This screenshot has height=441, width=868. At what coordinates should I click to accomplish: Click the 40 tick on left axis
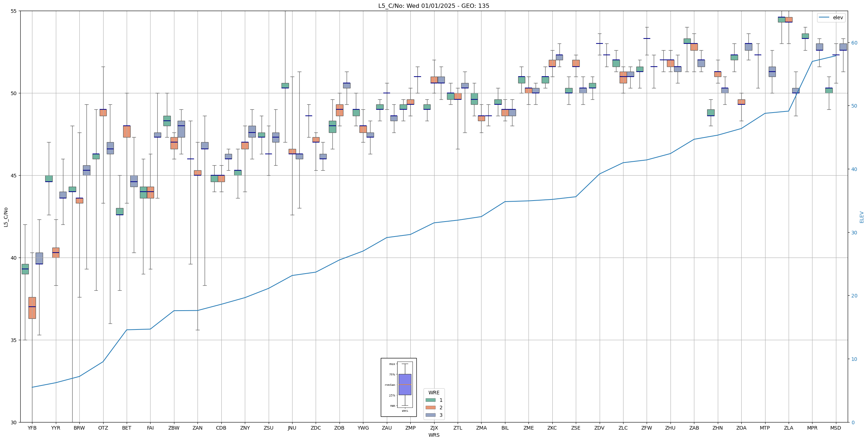14,258
